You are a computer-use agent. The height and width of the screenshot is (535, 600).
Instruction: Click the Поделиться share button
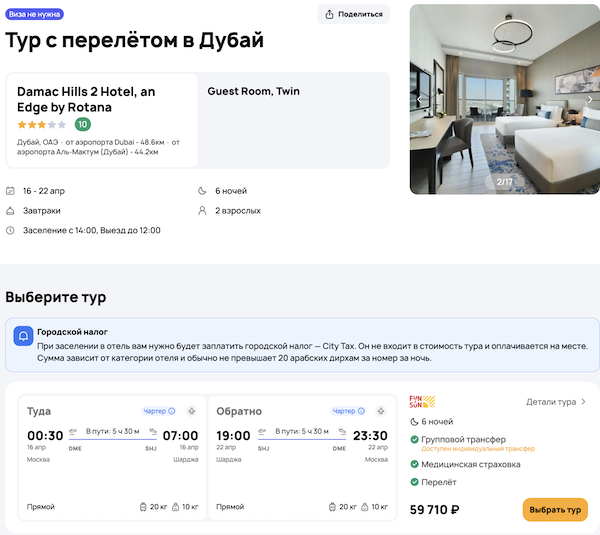[x=354, y=14]
